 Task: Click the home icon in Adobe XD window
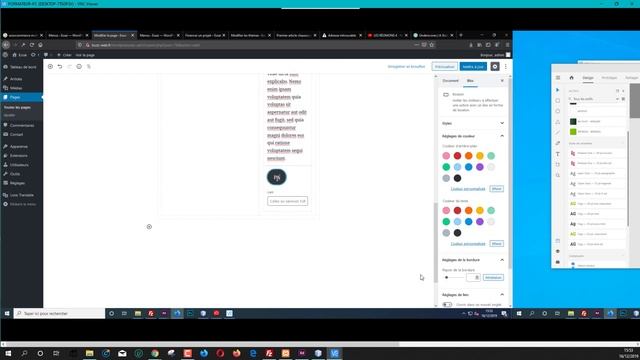point(571,78)
